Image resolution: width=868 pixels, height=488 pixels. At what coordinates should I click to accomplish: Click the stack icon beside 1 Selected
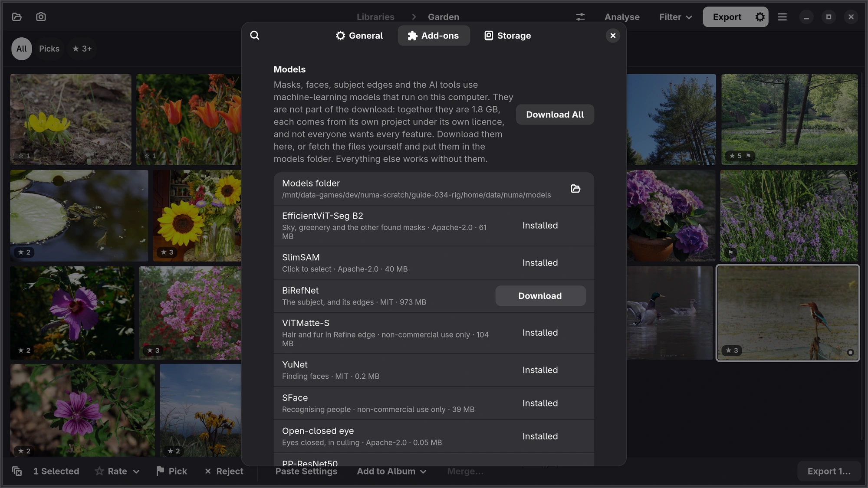(x=17, y=471)
